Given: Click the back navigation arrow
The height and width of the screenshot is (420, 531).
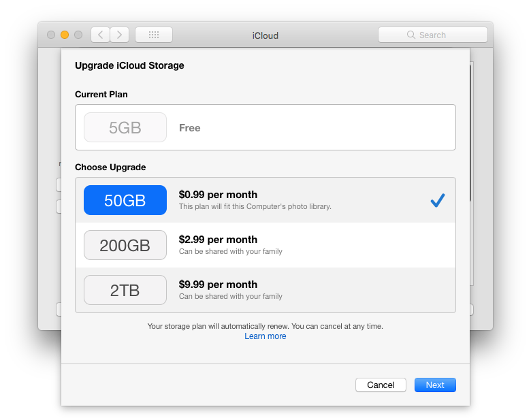Looking at the screenshot, I should (101, 35).
